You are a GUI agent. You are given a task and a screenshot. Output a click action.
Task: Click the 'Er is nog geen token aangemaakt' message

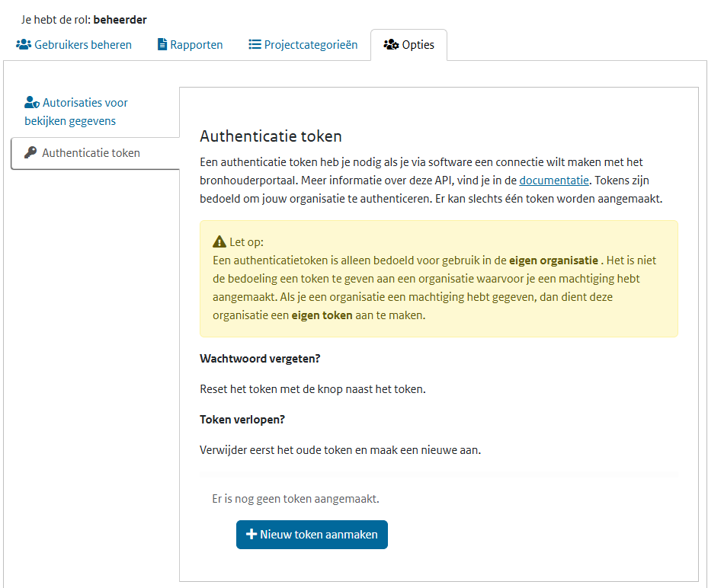pyautogui.click(x=296, y=499)
